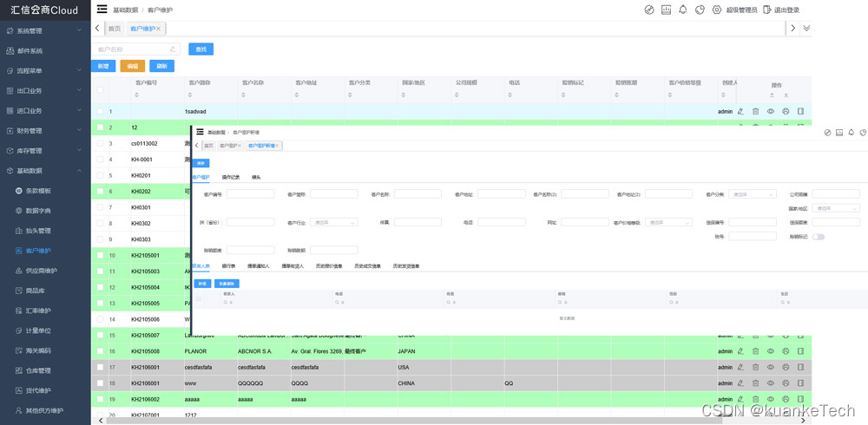Expand 财务管理 sidebar menu

point(45,131)
